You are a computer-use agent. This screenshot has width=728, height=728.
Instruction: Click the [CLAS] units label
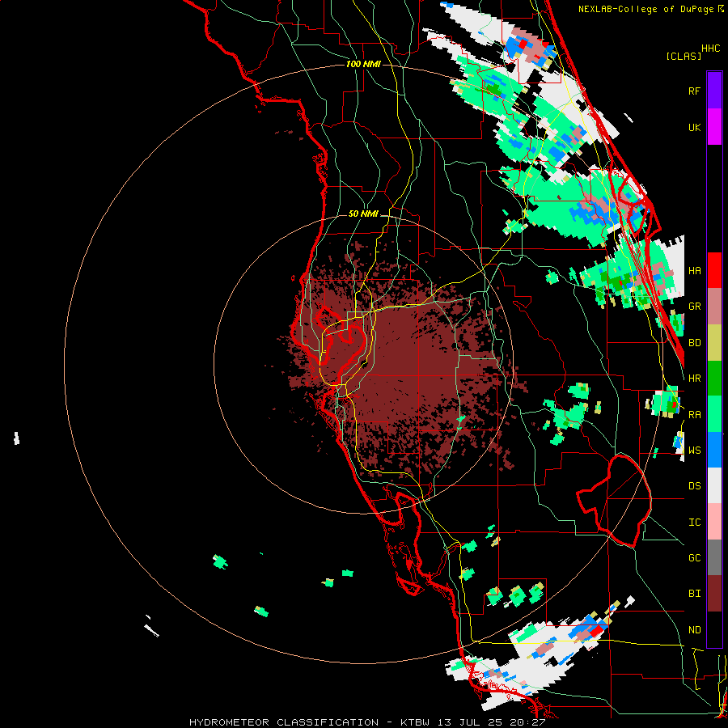point(684,57)
